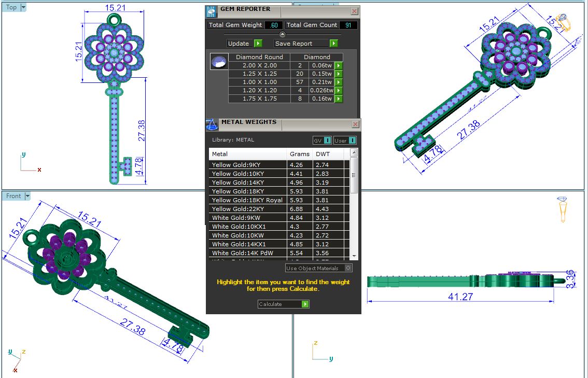Viewport: 588px width, 378px height.
Task: Click the Update button
Action: pyautogui.click(x=244, y=44)
